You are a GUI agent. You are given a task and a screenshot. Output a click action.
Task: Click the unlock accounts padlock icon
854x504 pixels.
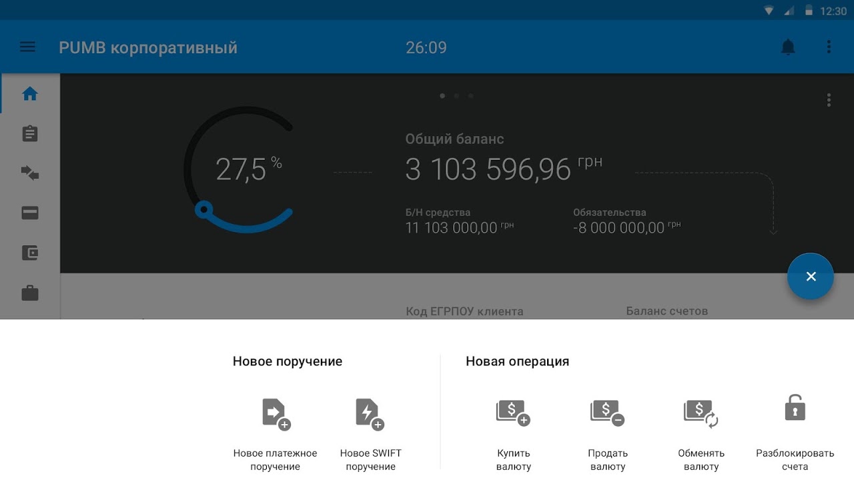795,407
